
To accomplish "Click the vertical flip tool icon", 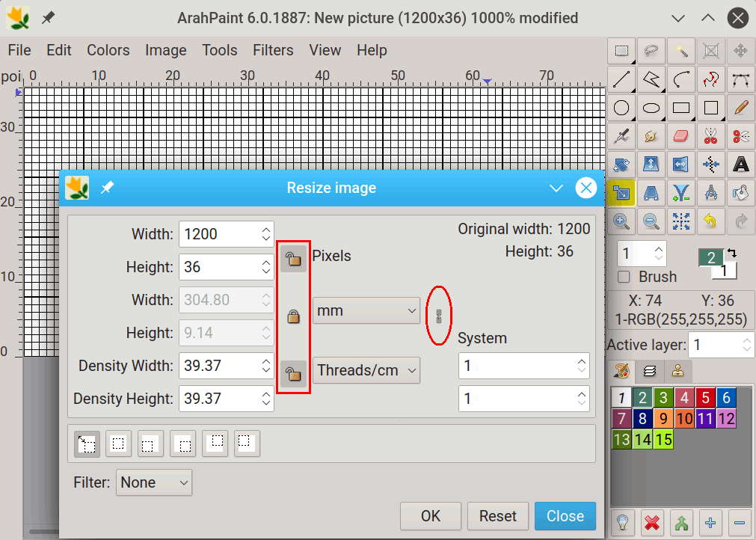I will pos(651,165).
